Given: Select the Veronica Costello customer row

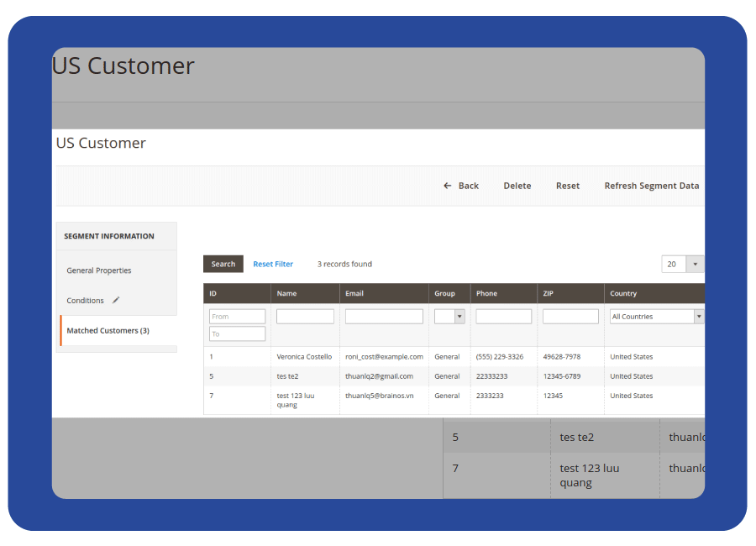Looking at the screenshot, I should (304, 357).
